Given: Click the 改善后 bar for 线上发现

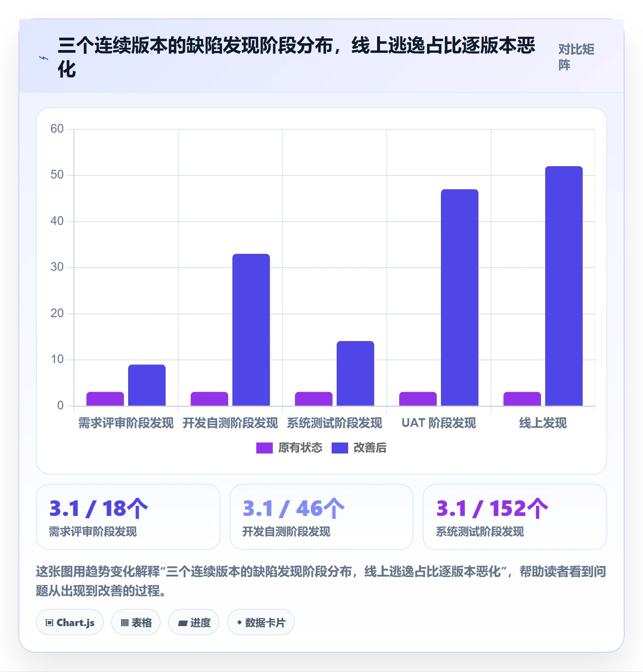Looking at the screenshot, I should [x=564, y=286].
